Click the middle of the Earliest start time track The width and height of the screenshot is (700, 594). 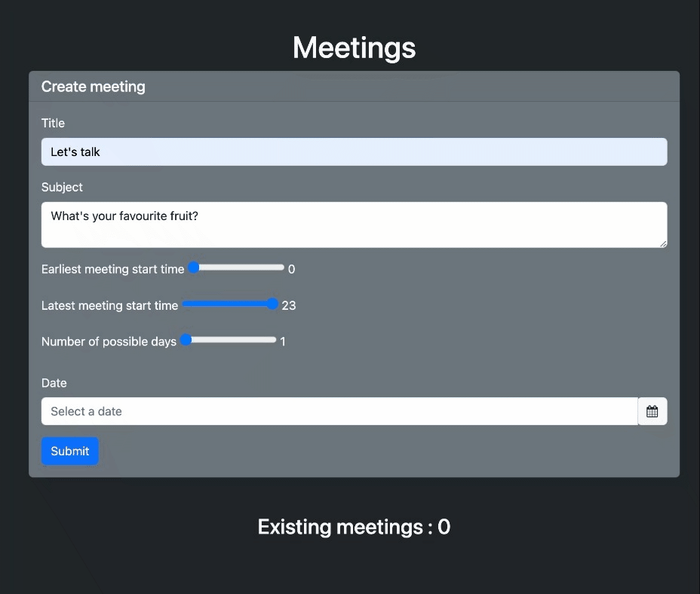[236, 268]
